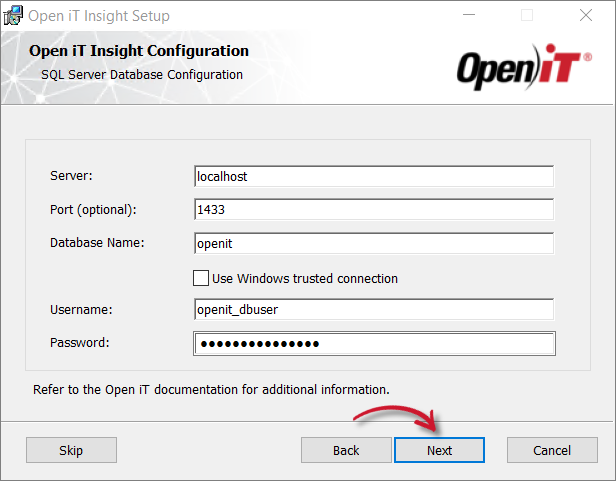Click the 'Refer to the Open iT documentation' text

(211, 389)
